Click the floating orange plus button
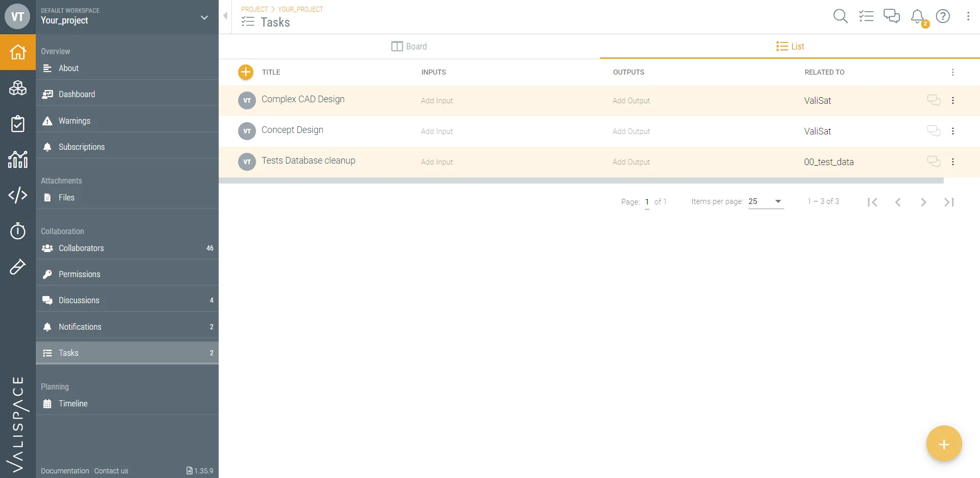The width and height of the screenshot is (980, 478). click(x=944, y=444)
